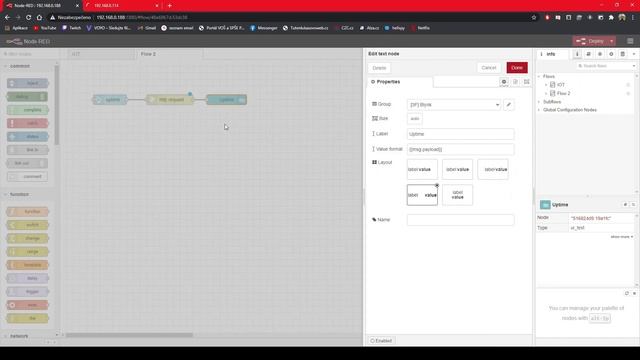Select the stacked label-over-value layout
The height and width of the screenshot is (360, 640).
457,195
